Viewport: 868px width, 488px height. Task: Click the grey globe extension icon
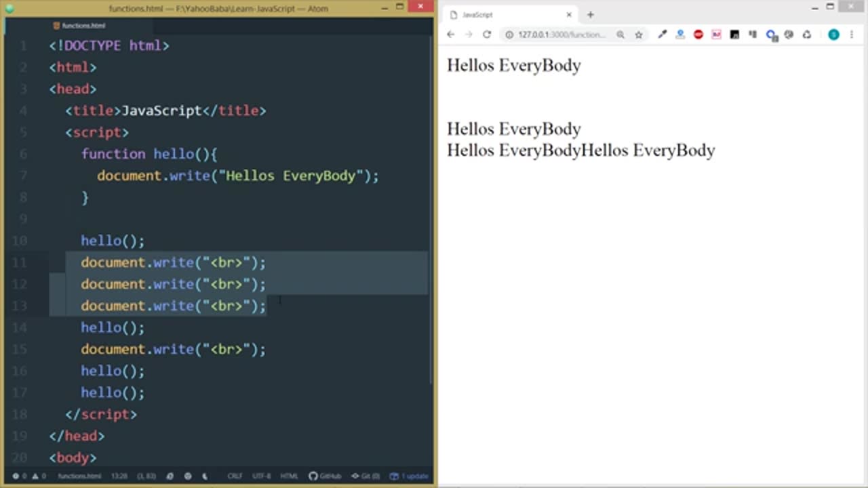pyautogui.click(x=789, y=35)
